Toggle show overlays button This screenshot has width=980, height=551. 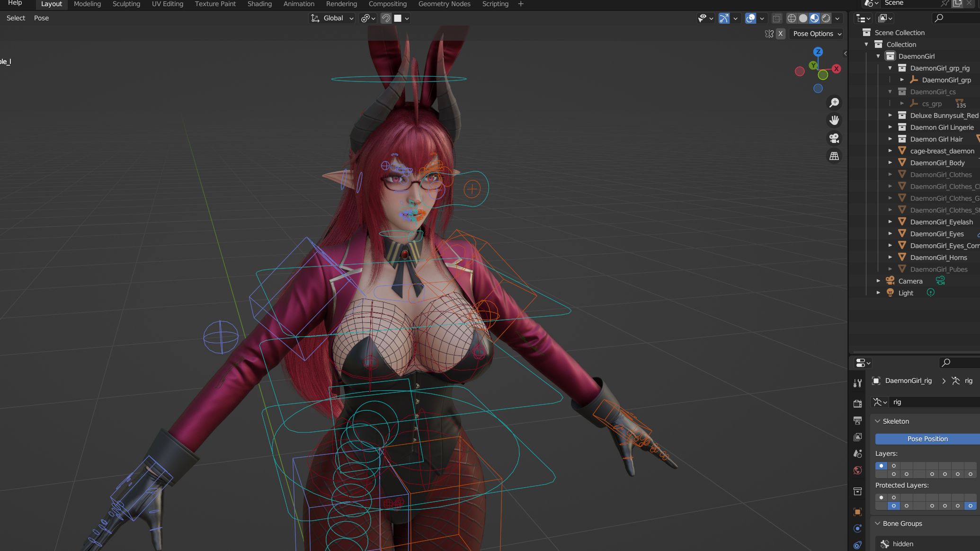(x=750, y=18)
